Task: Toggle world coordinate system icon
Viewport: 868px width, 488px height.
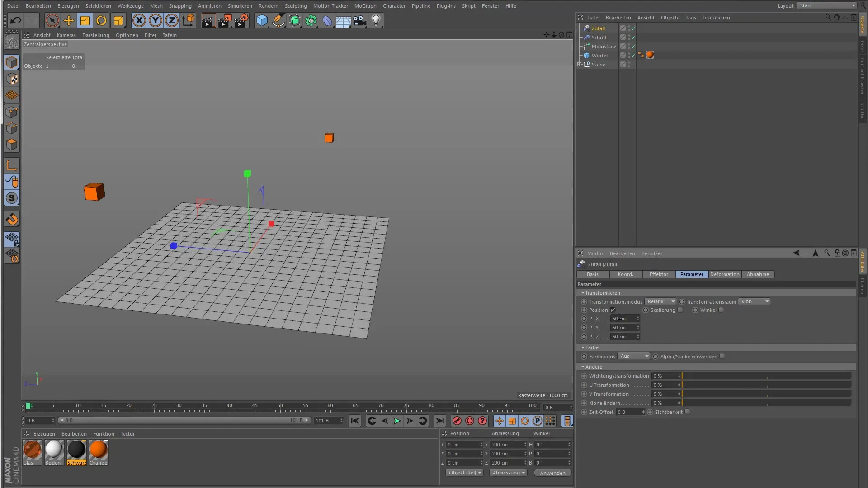Action: pos(189,20)
